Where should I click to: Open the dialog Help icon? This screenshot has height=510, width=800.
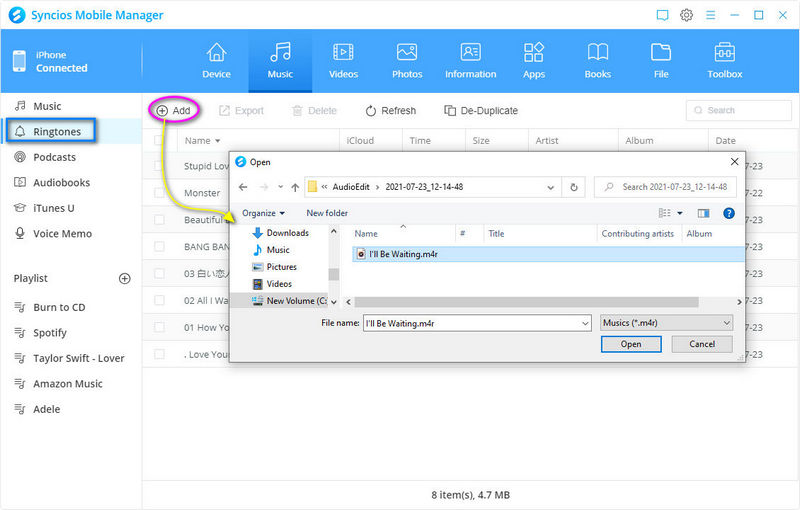coord(729,213)
